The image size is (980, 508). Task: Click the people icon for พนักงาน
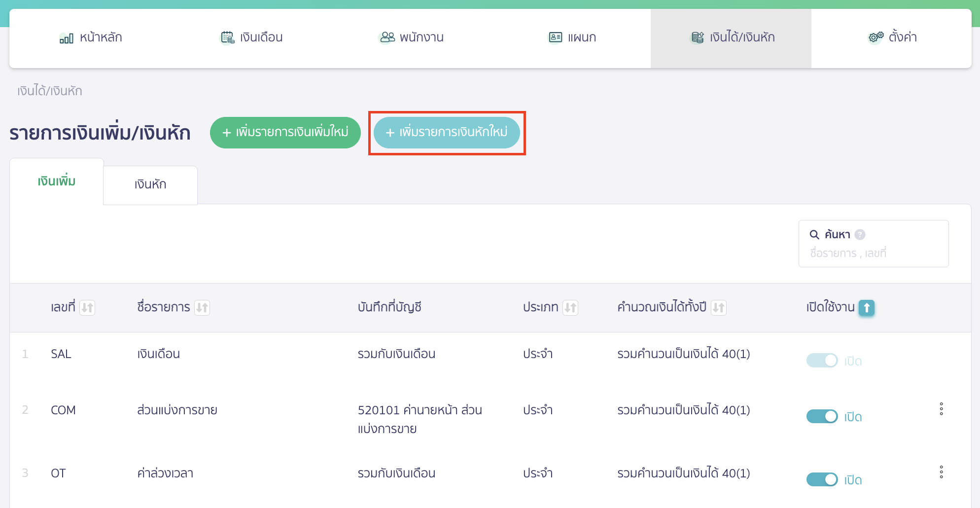tap(387, 36)
